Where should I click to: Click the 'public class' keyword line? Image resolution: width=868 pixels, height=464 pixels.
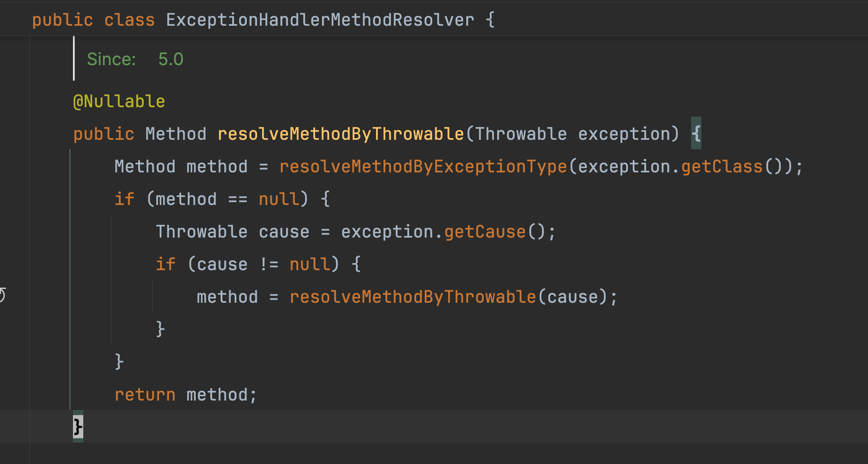[93, 20]
